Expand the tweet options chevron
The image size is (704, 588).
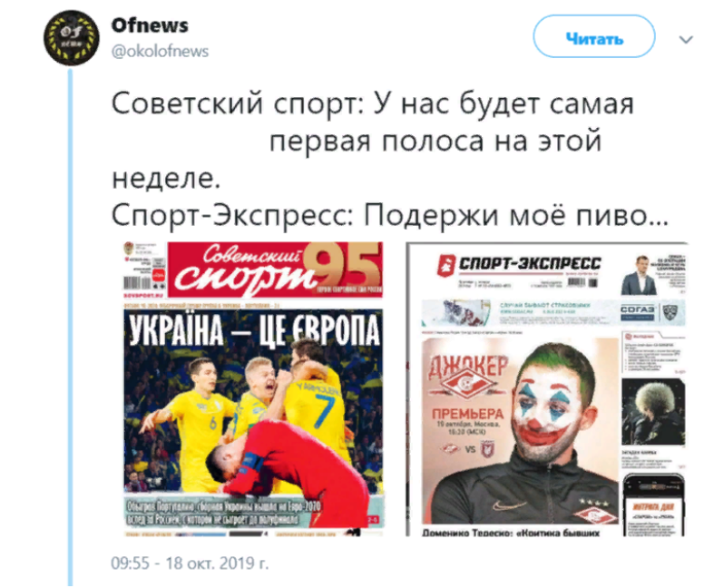pyautogui.click(x=686, y=40)
